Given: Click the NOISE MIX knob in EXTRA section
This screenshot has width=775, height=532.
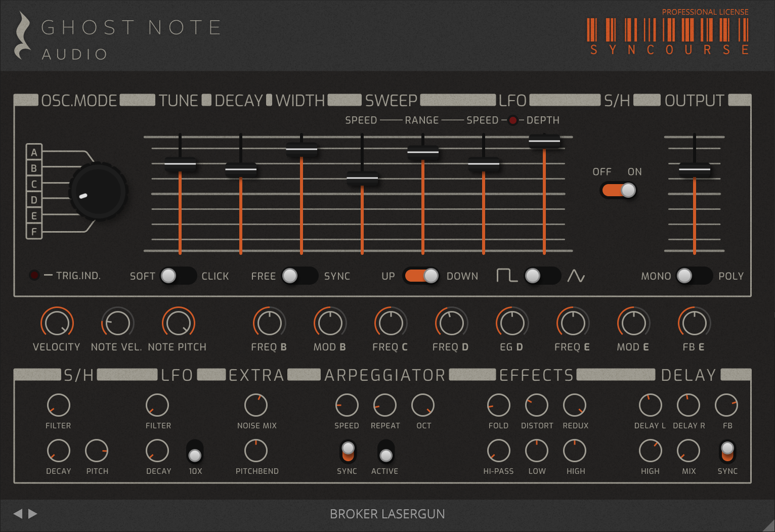Looking at the screenshot, I should point(256,405).
